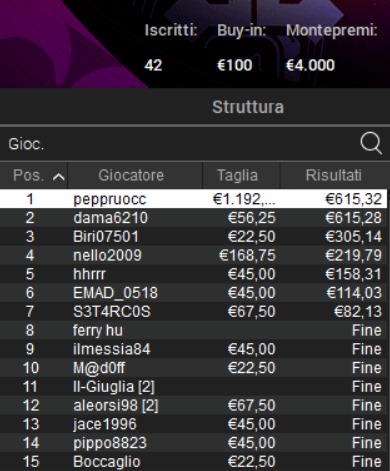390x471 pixels.
Task: Sort by the Risultati column header
Action: [334, 175]
